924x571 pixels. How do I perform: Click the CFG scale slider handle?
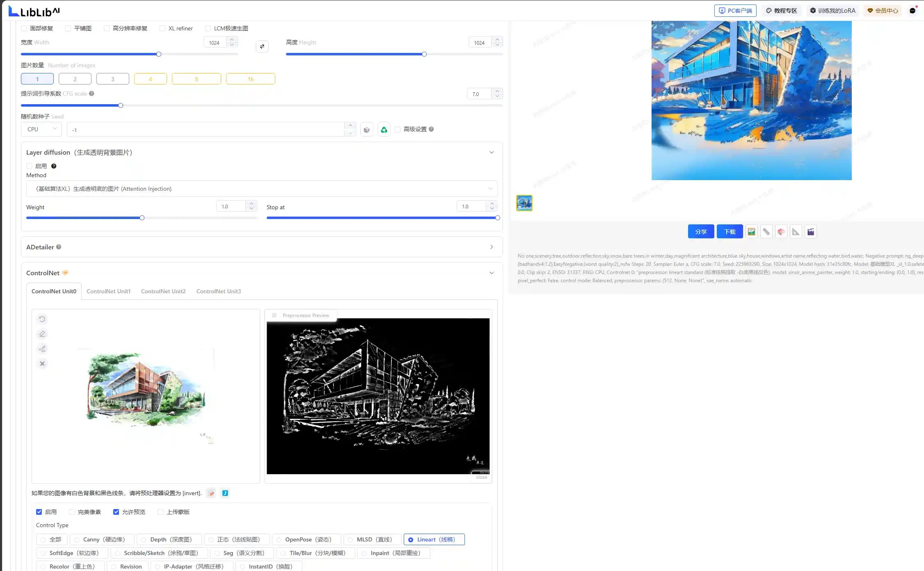pyautogui.click(x=121, y=105)
